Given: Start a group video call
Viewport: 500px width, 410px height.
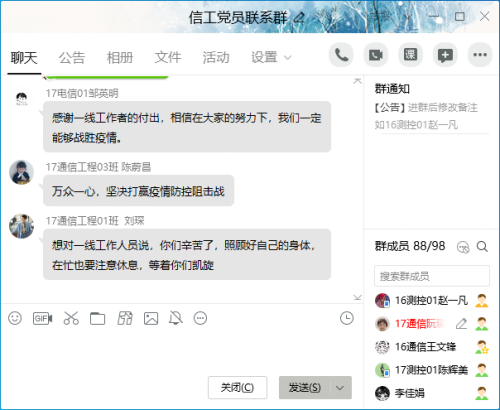Looking at the screenshot, I should [x=376, y=55].
